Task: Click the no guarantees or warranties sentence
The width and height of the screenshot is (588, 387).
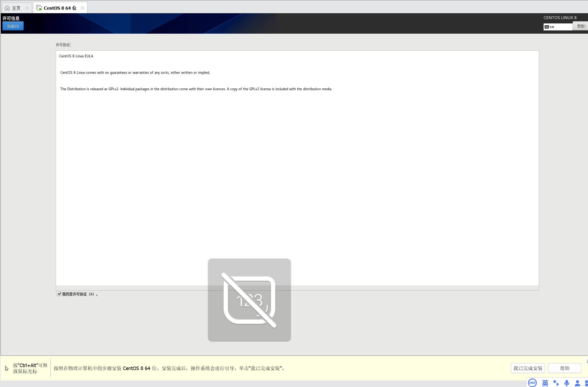Action: [x=135, y=72]
